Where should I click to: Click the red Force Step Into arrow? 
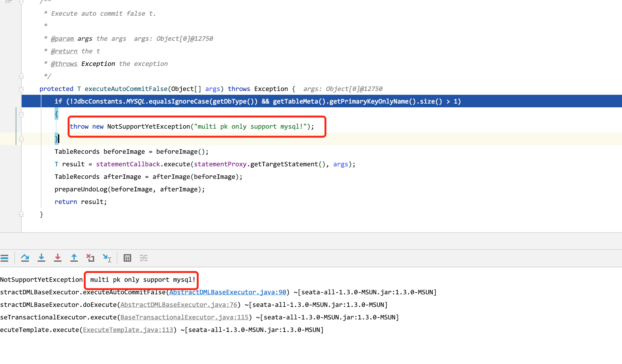58,258
